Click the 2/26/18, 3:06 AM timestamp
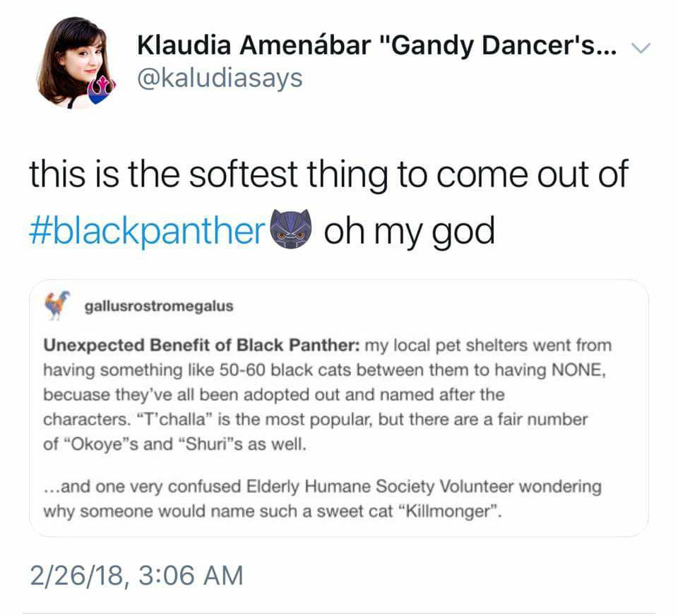Screen dimensions: 678x616 pyautogui.click(x=136, y=575)
